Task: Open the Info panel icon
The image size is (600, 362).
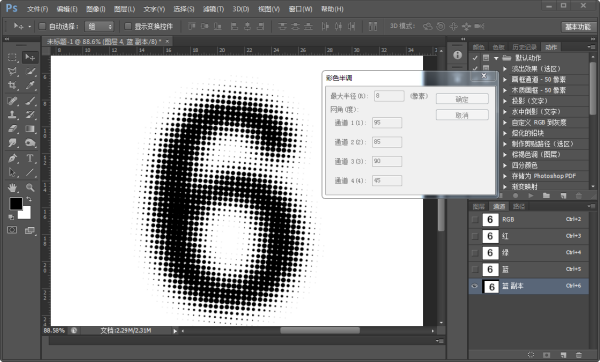Action: [x=457, y=55]
